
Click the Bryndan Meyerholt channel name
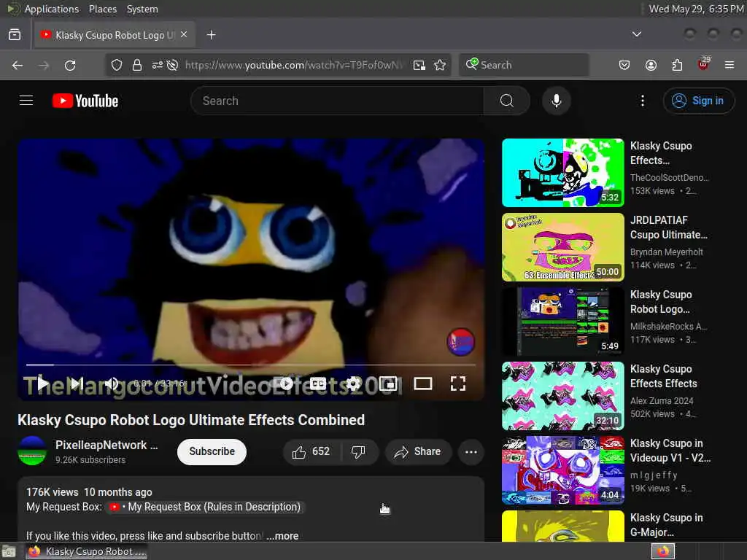pyautogui.click(x=666, y=252)
